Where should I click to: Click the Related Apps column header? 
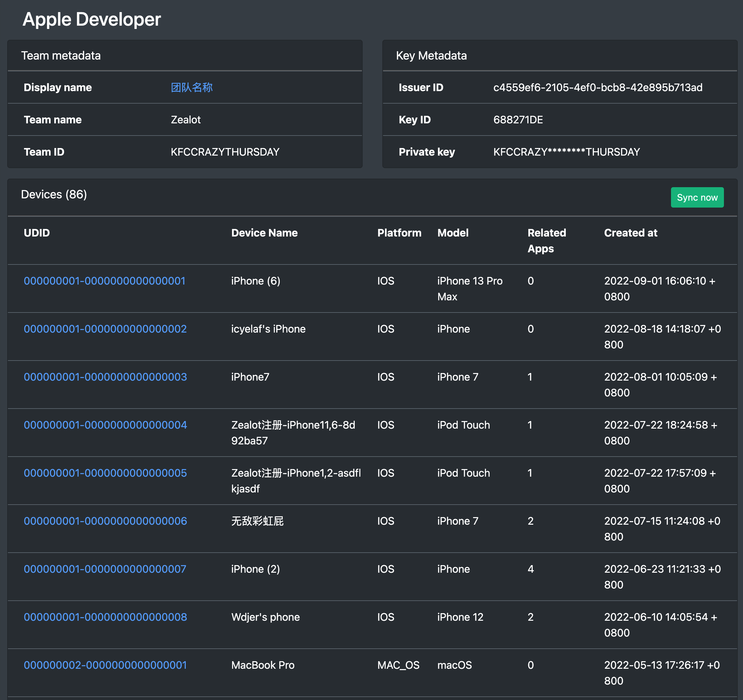(546, 241)
